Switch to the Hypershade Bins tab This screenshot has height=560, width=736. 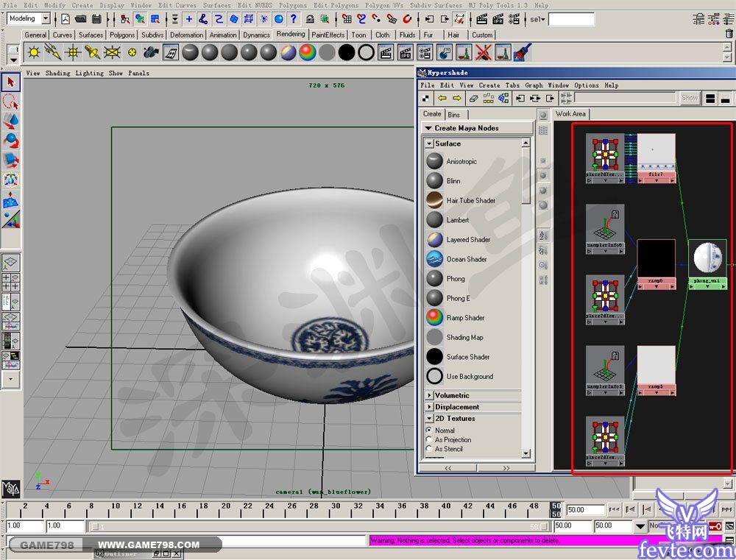pos(453,115)
